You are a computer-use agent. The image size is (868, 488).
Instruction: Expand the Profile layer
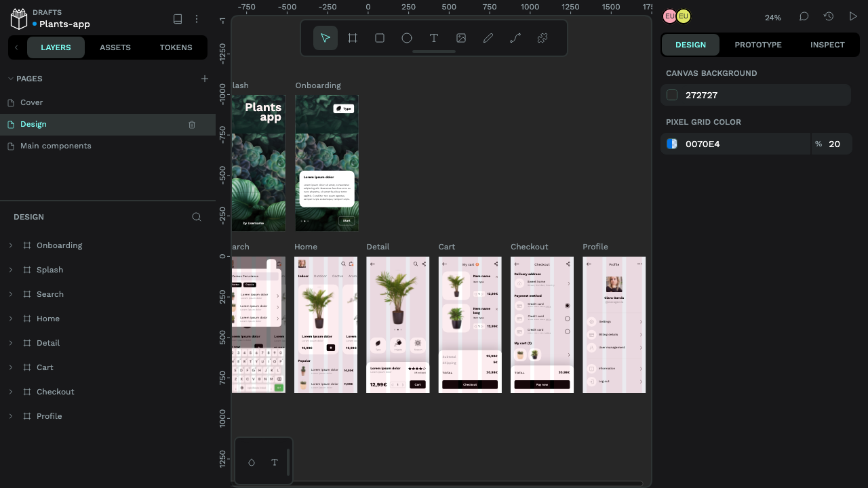tap(11, 416)
